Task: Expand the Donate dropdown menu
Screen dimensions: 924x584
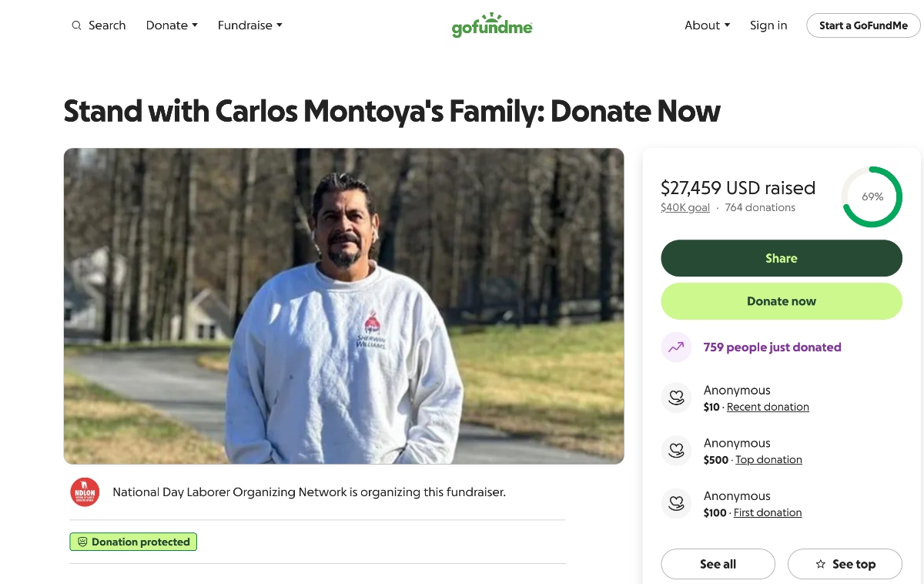Action: coord(172,25)
